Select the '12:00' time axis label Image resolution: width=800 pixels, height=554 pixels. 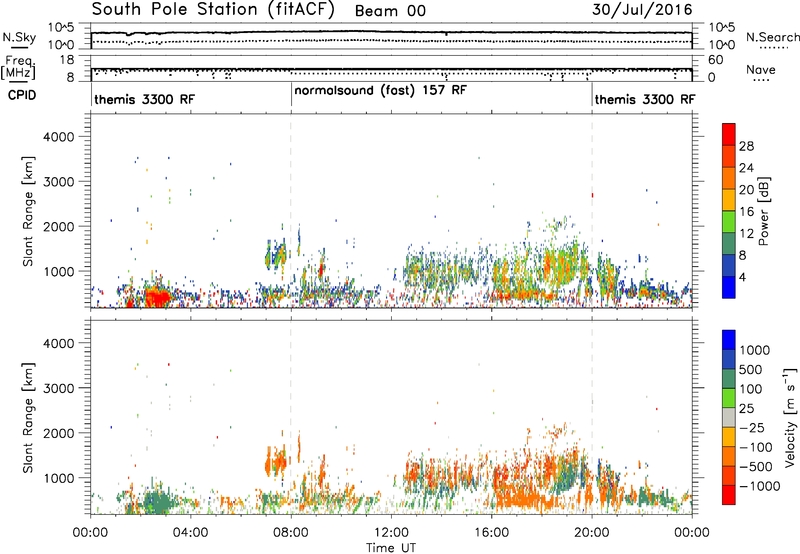click(391, 533)
